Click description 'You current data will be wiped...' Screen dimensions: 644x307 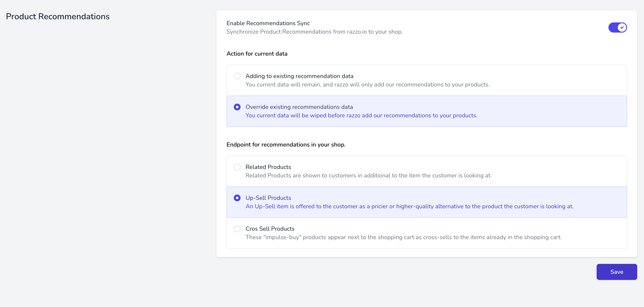coord(362,115)
